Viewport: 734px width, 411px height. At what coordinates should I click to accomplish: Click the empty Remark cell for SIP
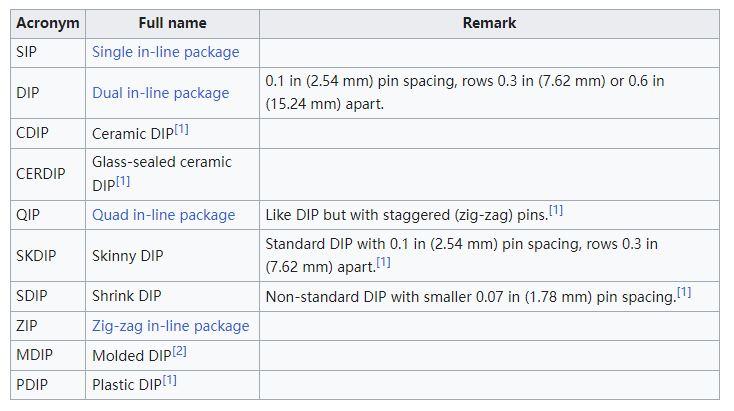489,52
